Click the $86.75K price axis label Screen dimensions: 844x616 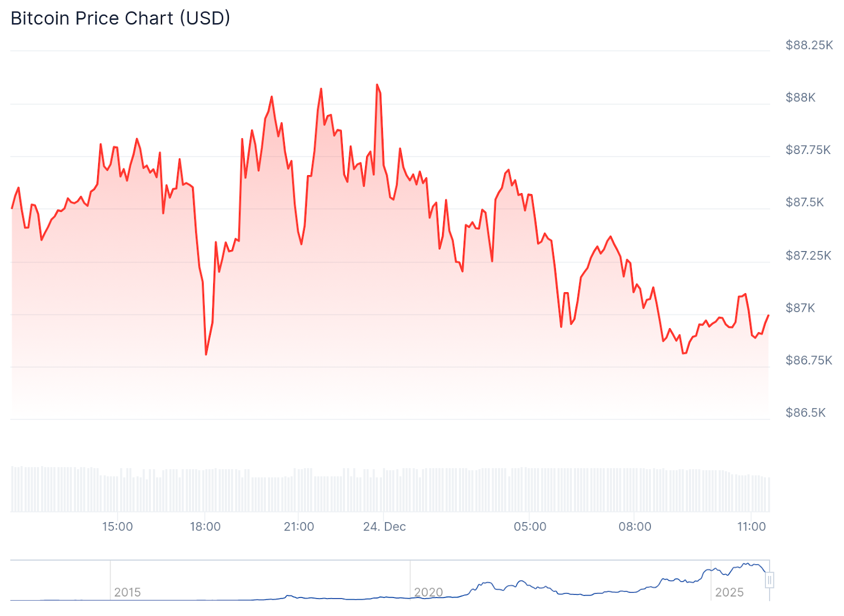[809, 361]
